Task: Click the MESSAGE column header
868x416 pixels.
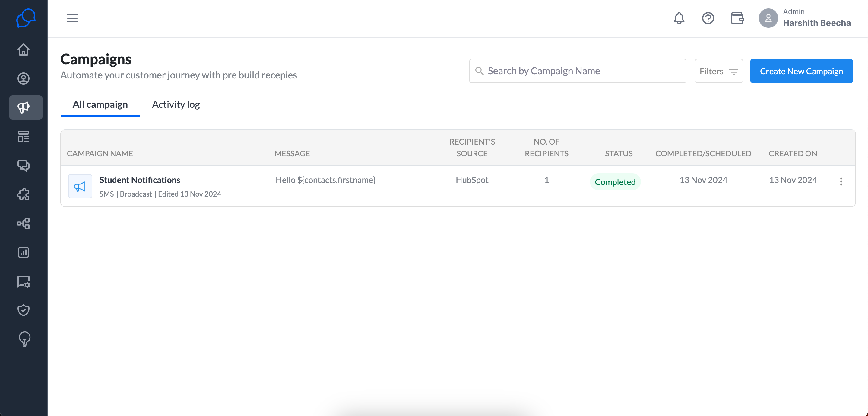Action: (x=292, y=154)
